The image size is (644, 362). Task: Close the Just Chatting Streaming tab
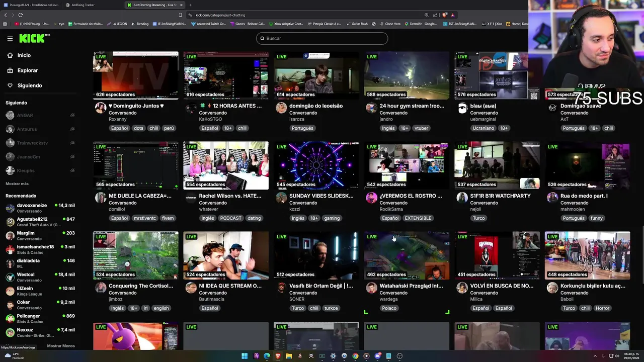coord(181,5)
